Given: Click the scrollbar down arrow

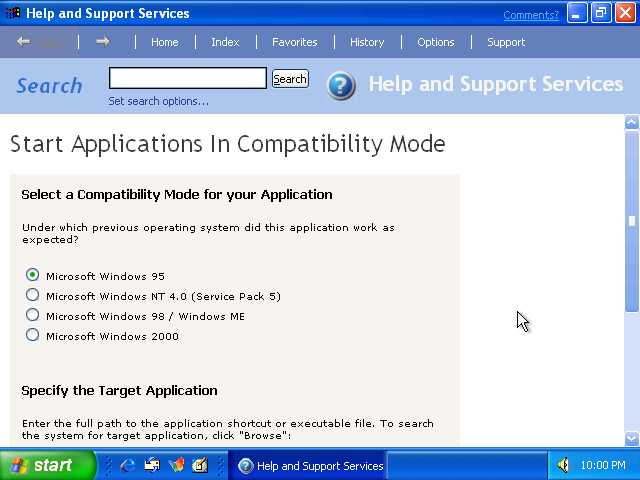Looking at the screenshot, I should point(632,439).
